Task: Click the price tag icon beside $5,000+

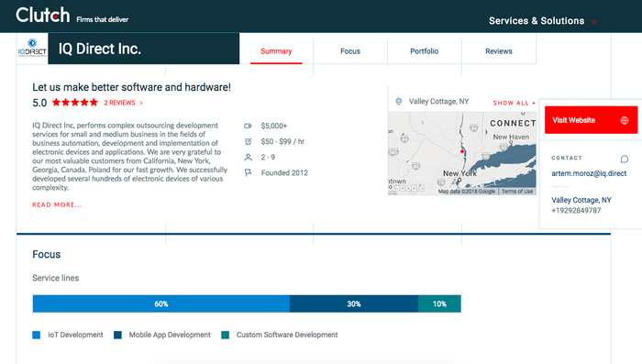Action: 249,126
